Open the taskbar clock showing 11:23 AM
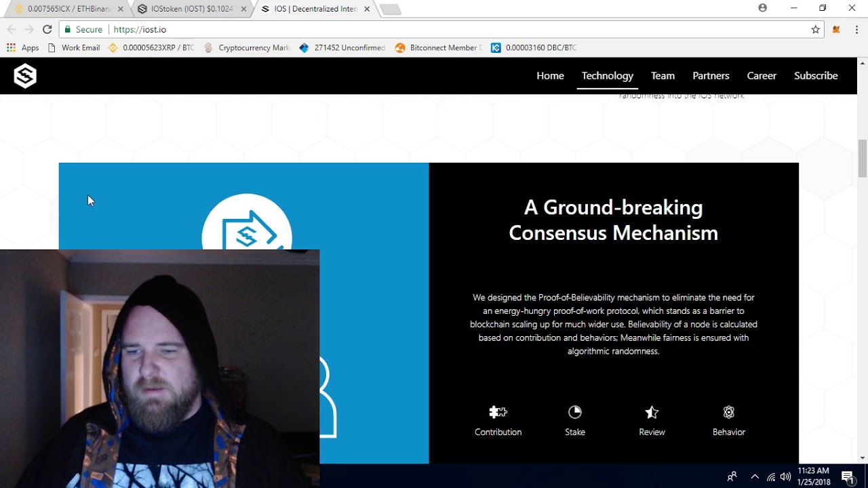The height and width of the screenshot is (488, 868). coord(814,476)
